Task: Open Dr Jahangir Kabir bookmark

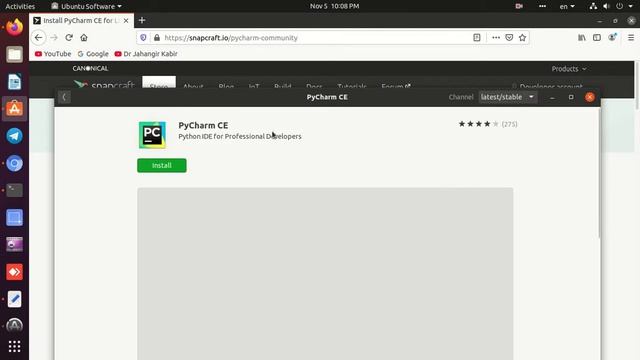Action: tap(146, 54)
